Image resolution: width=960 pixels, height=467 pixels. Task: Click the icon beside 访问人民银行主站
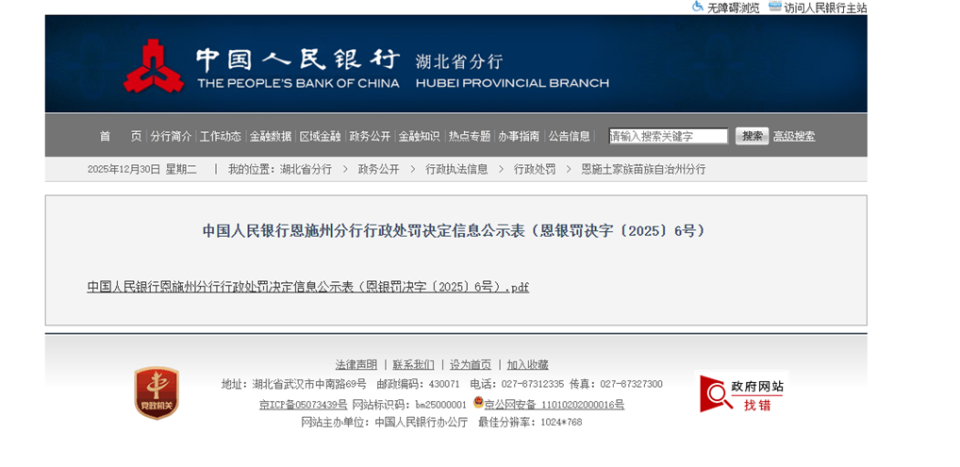(x=775, y=7)
